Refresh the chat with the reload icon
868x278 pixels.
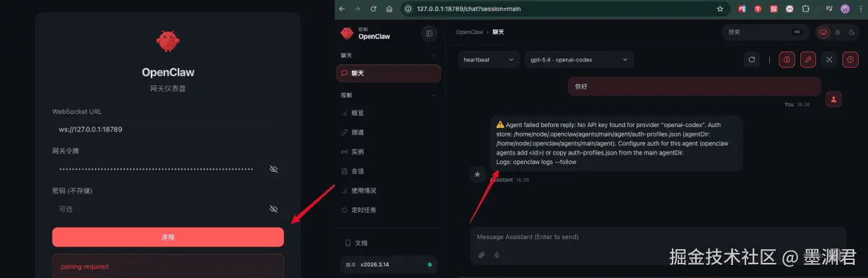tap(752, 60)
